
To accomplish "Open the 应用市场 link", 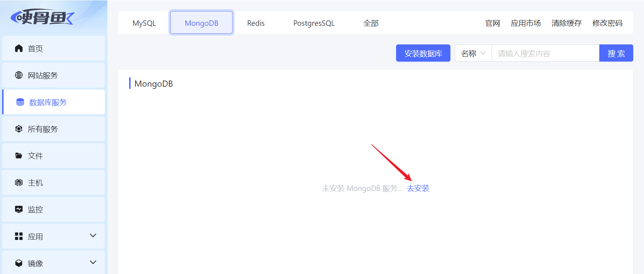I will coord(526,23).
